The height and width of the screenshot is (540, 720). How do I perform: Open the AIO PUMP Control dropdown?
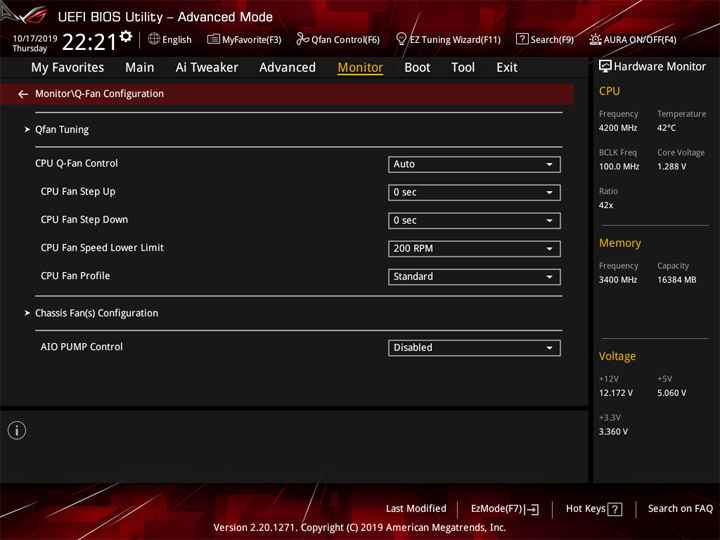[x=474, y=348]
